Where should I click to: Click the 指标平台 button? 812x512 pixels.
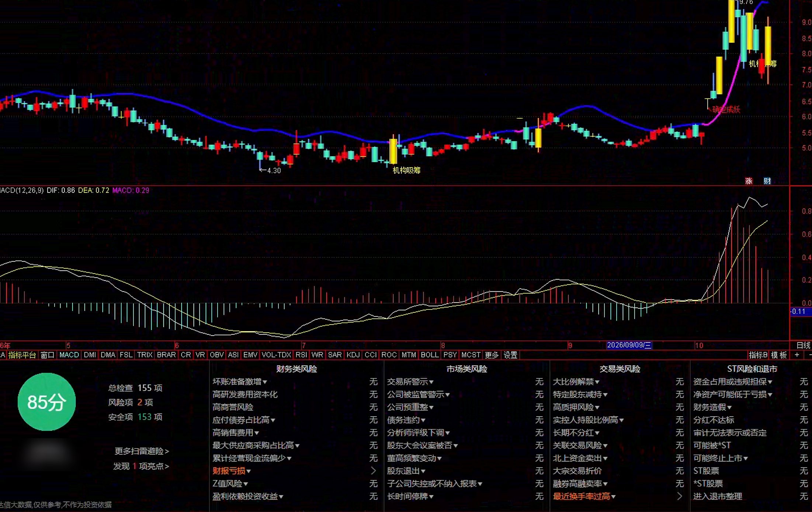tap(22, 355)
